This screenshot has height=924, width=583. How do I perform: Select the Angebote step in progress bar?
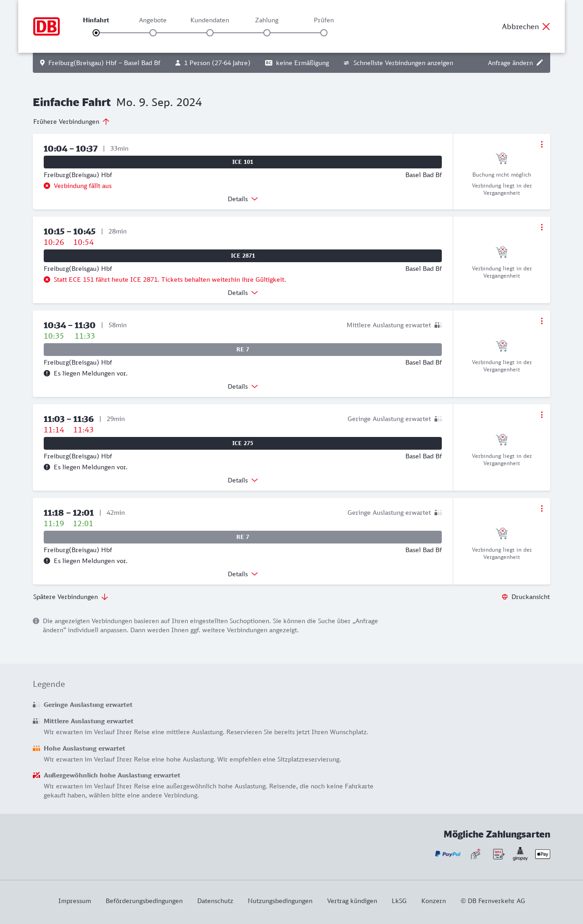point(153,33)
